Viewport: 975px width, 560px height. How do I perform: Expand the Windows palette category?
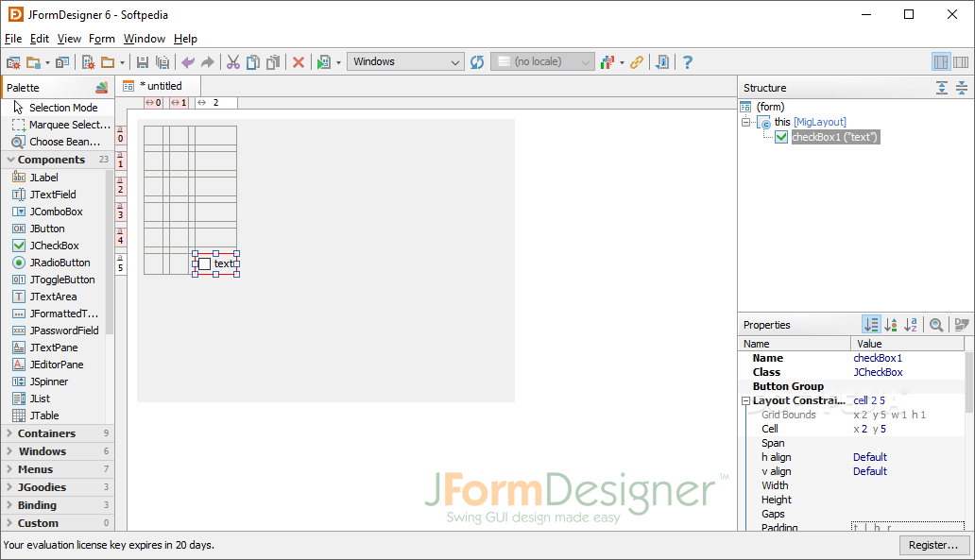(x=9, y=451)
